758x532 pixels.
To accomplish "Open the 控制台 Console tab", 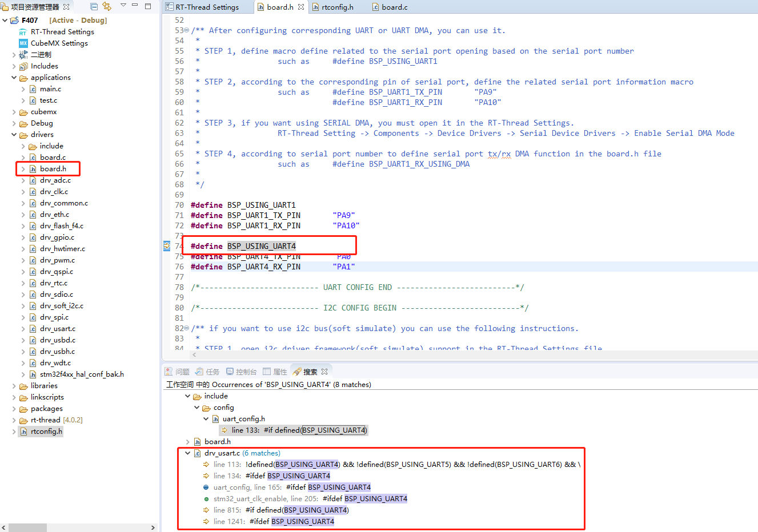I will point(241,372).
